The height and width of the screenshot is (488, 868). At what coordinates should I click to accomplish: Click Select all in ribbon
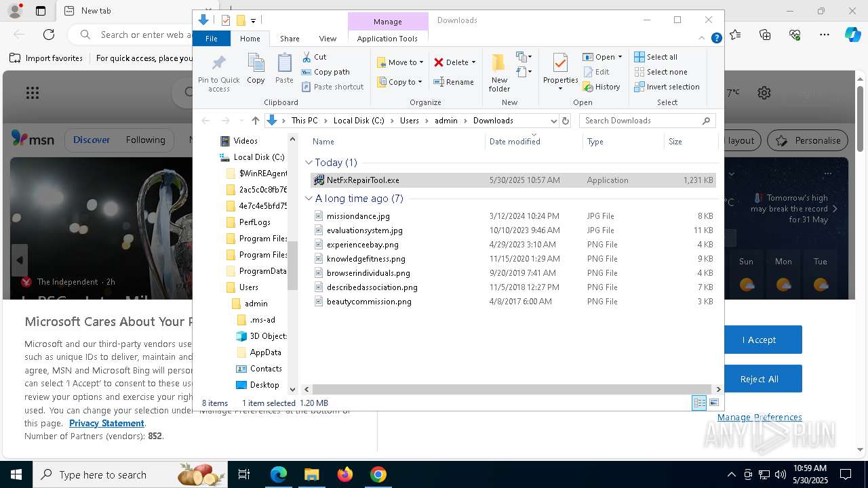[x=656, y=57]
